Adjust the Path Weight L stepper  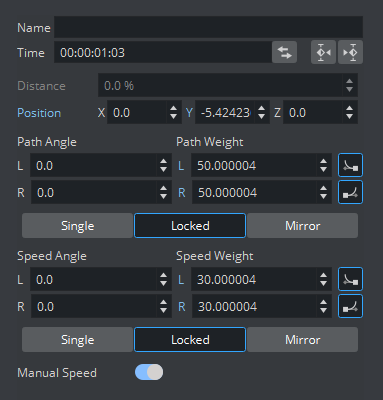(323, 165)
